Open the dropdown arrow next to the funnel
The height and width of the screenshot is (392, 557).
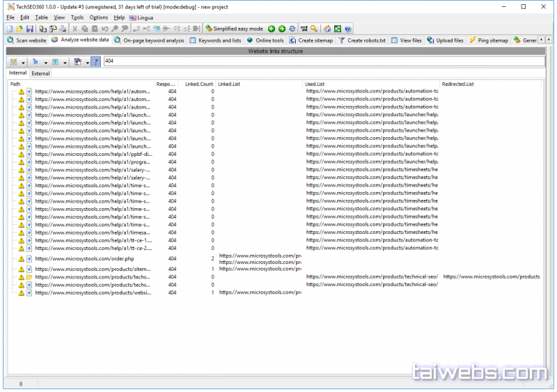pos(87,62)
